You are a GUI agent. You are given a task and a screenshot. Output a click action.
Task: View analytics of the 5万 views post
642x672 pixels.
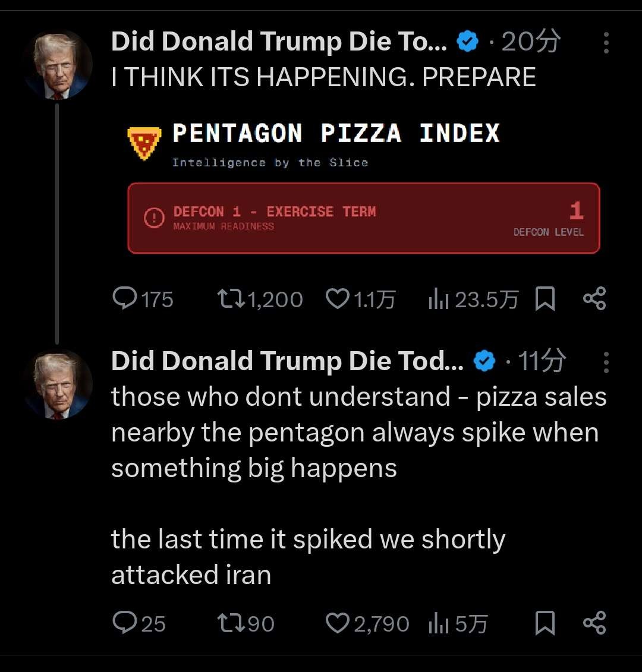point(438,623)
